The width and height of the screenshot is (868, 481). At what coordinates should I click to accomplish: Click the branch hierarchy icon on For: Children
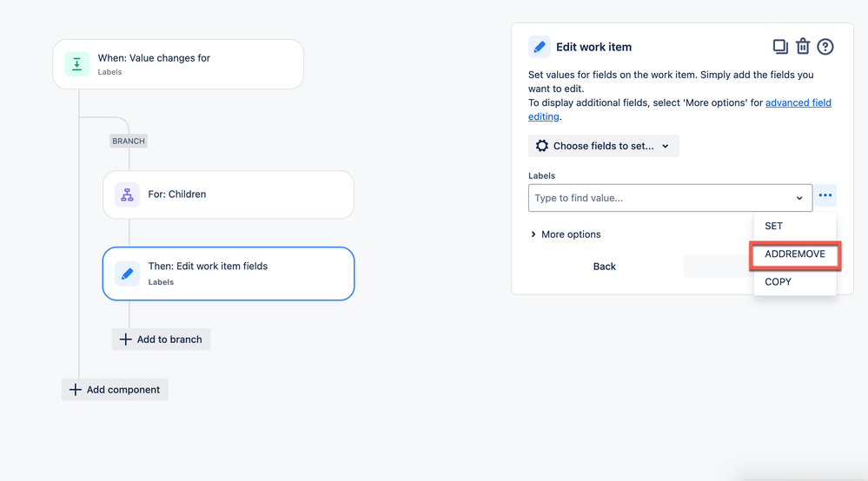coord(127,194)
